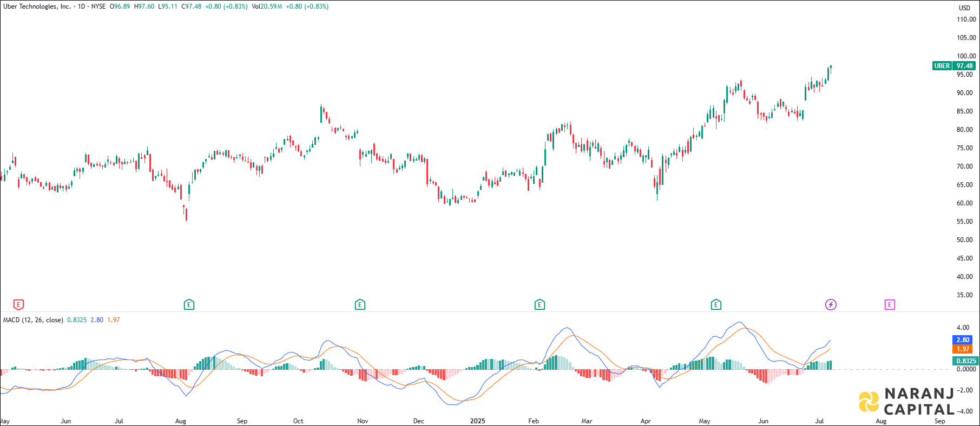Click the red earnings E marker
980x426 pixels.
click(x=19, y=305)
